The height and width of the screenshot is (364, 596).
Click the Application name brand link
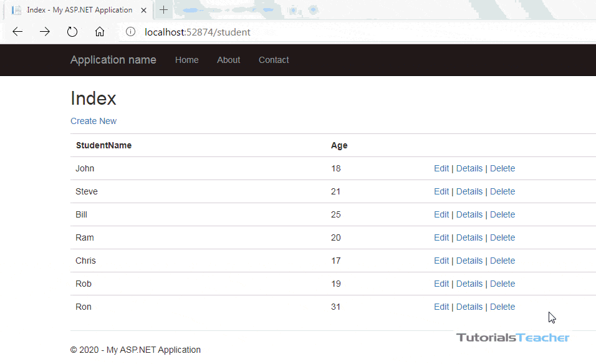pos(113,60)
